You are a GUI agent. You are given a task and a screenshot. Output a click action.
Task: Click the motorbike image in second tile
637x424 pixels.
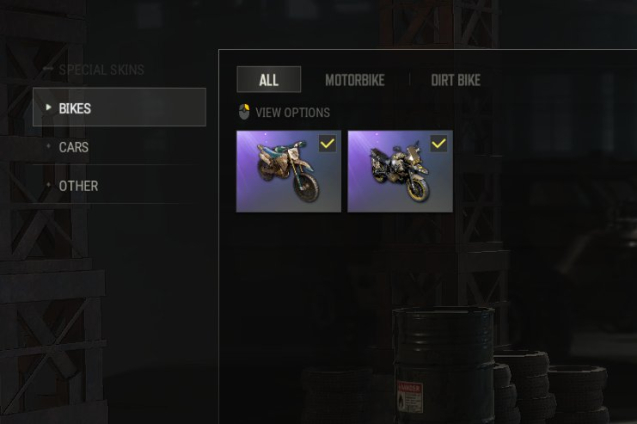coord(399,173)
